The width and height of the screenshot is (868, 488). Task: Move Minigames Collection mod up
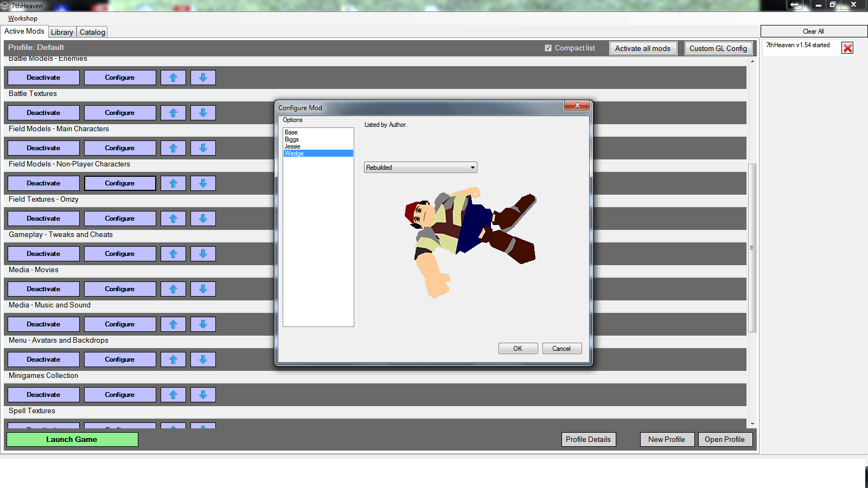click(x=174, y=395)
